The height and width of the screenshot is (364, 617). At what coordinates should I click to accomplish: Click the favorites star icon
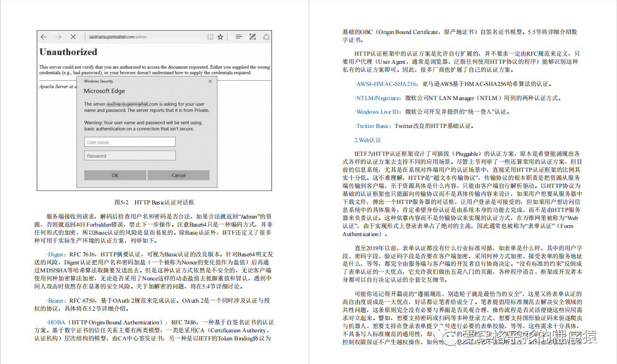coord(220,37)
